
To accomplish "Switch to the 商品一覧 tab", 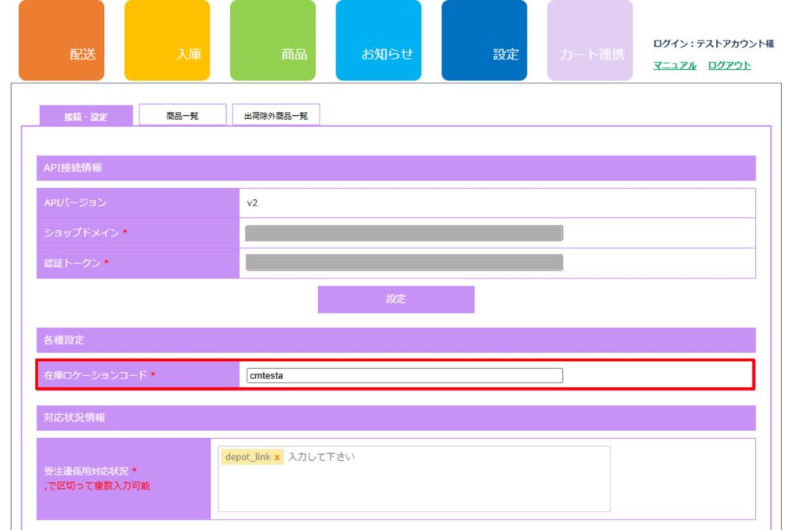I will 182,116.
